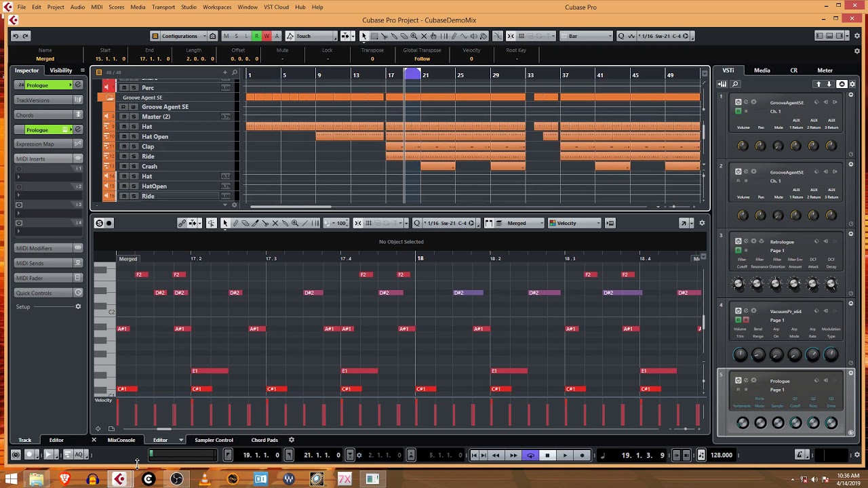Select the Draw pencil tool in Key Editor
The image size is (868, 488).
(235, 223)
